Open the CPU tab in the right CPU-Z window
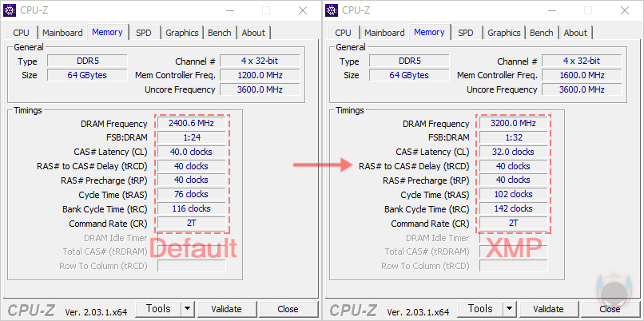644x321 pixels. pos(344,33)
